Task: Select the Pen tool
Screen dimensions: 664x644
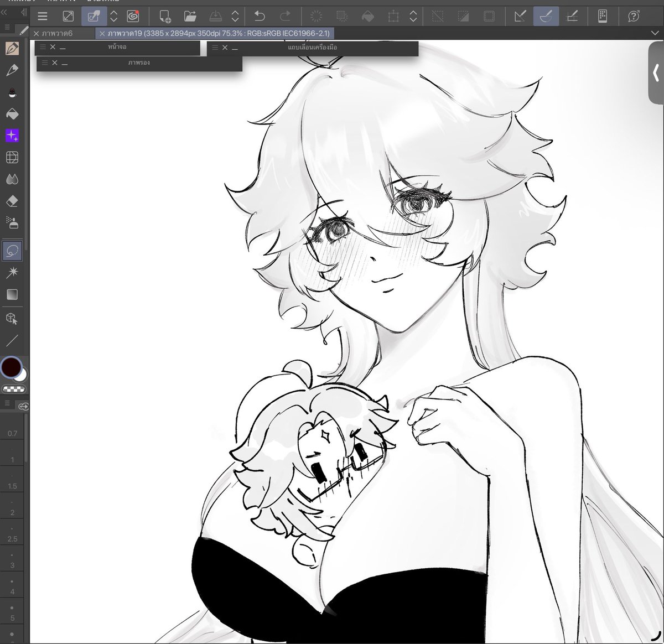Action: point(12,47)
